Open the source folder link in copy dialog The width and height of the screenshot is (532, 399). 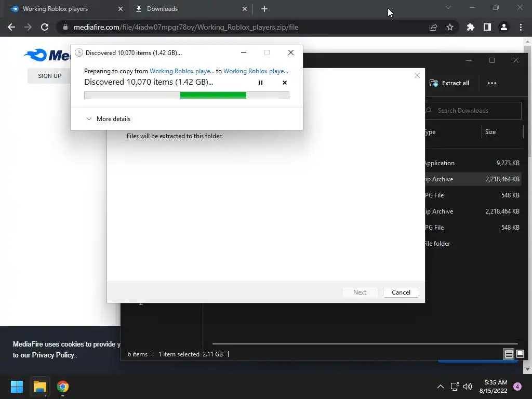click(182, 71)
